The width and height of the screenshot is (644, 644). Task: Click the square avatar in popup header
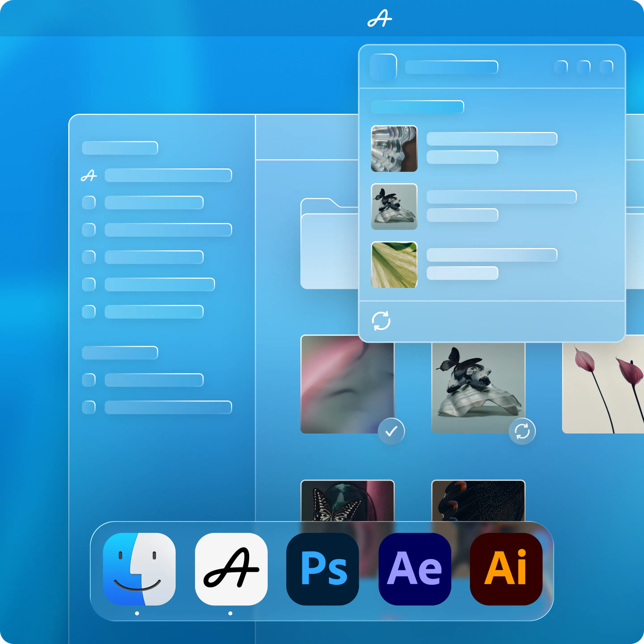click(383, 67)
